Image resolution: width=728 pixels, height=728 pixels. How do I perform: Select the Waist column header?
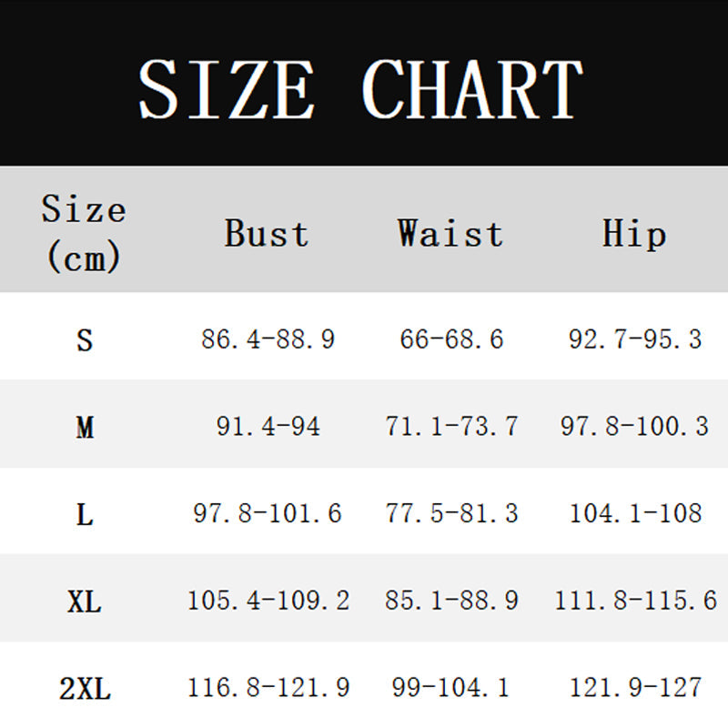tap(450, 234)
